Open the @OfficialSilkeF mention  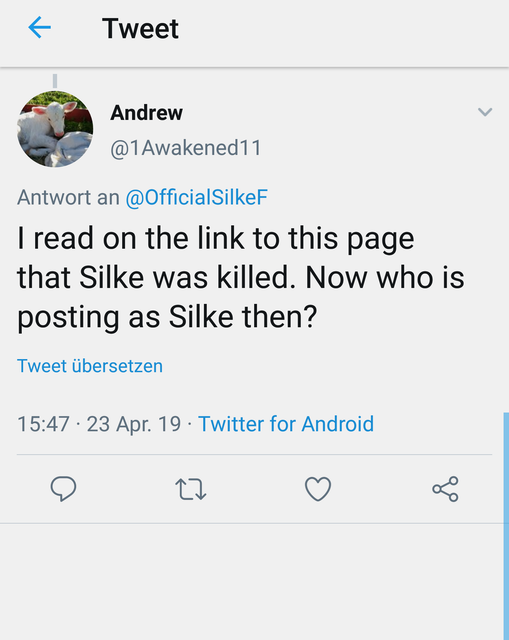(x=196, y=198)
